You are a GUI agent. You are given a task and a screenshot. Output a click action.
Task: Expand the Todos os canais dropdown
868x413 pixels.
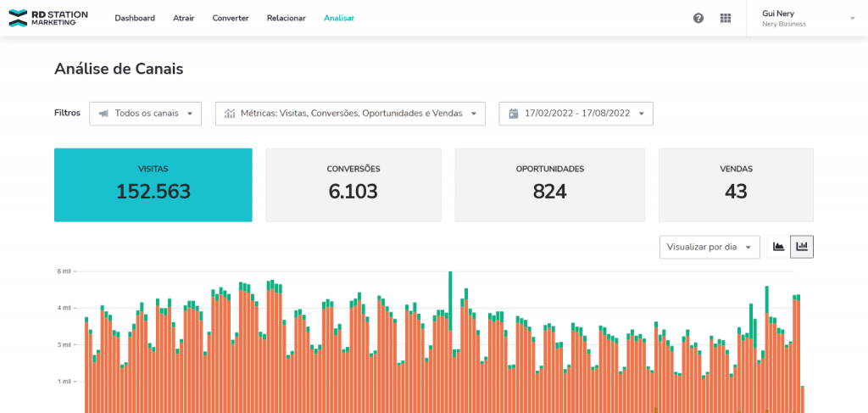146,114
